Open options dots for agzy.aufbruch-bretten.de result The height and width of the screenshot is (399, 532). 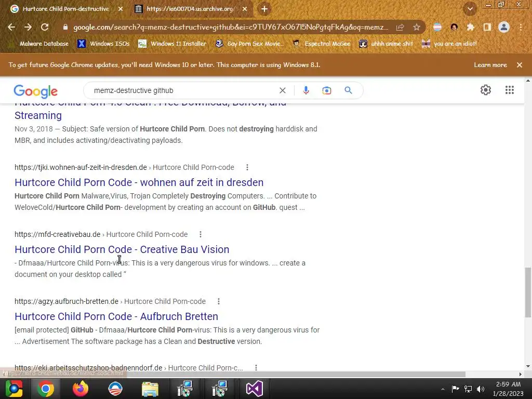219,301
